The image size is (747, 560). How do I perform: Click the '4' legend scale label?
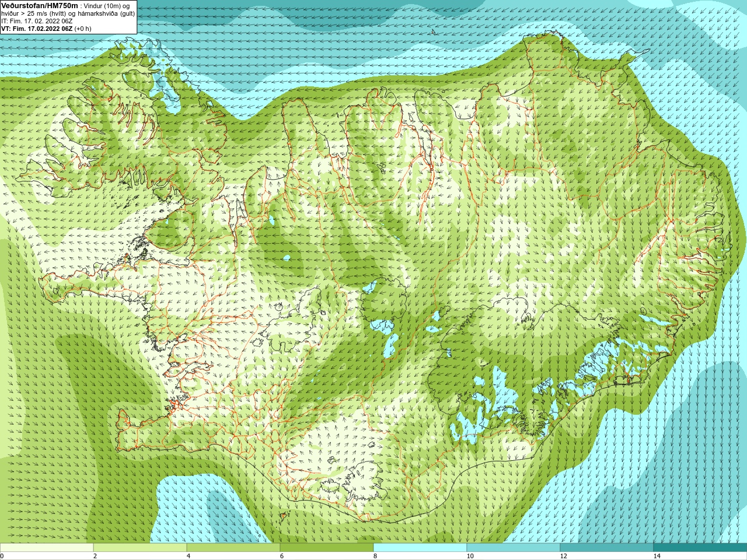click(189, 556)
